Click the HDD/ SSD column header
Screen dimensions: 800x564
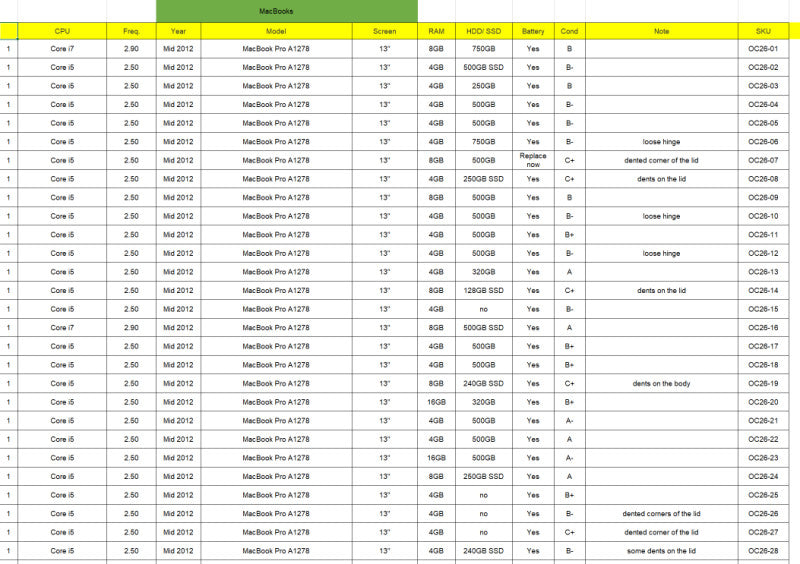(484, 31)
